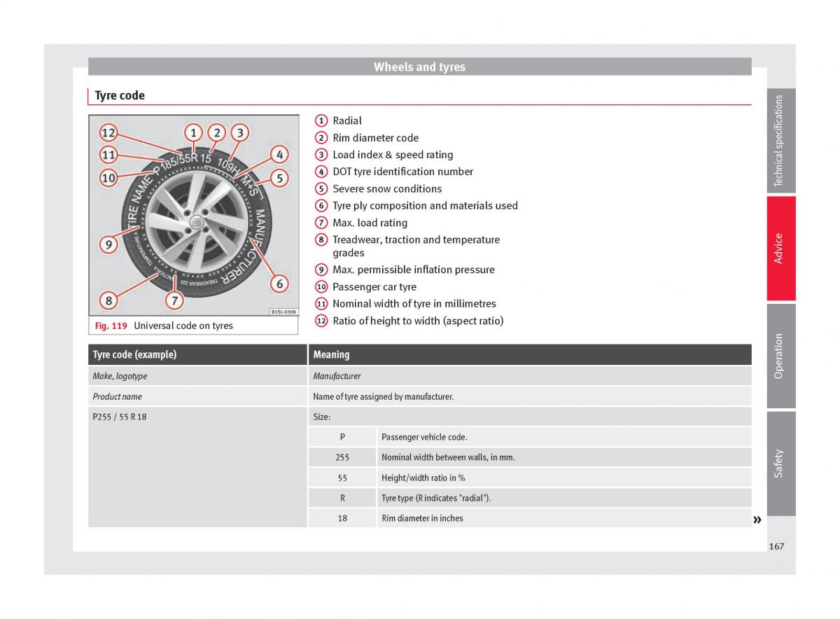Click the Wheels and tyres header bar
This screenshot has height=619, width=840.
coord(419,67)
